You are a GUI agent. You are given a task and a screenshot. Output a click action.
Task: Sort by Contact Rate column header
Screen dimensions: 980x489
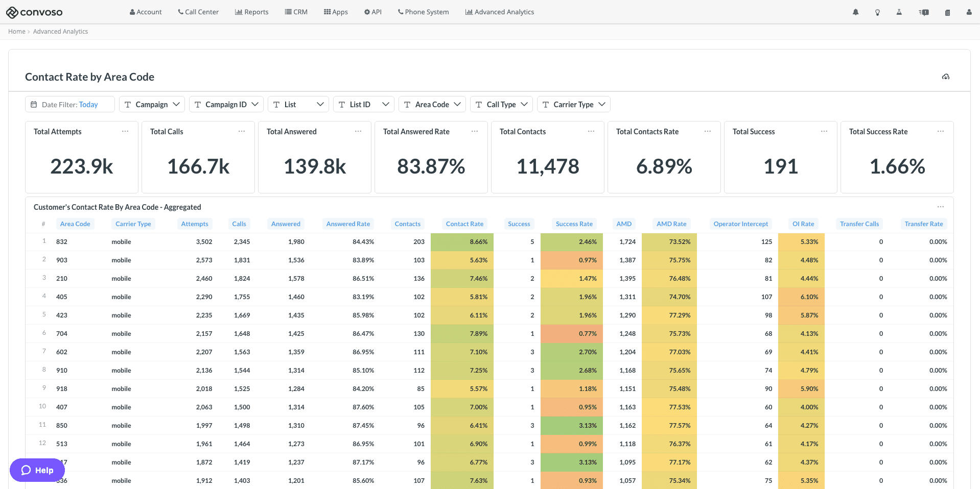[x=464, y=224]
